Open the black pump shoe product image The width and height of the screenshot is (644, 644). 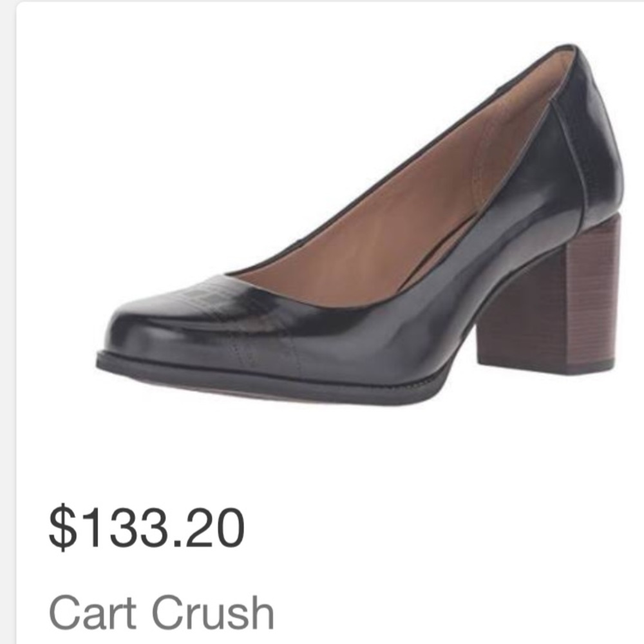click(x=359, y=225)
